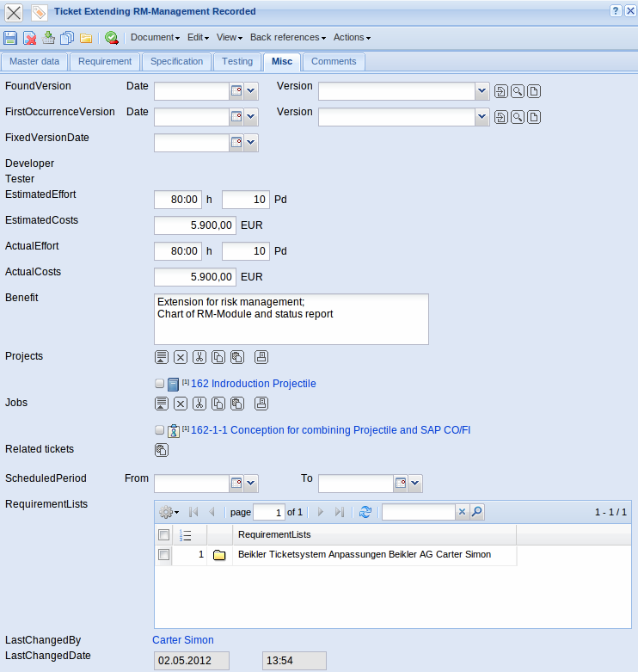Tick checkbox for job 162-1-1 Conception

tap(159, 430)
